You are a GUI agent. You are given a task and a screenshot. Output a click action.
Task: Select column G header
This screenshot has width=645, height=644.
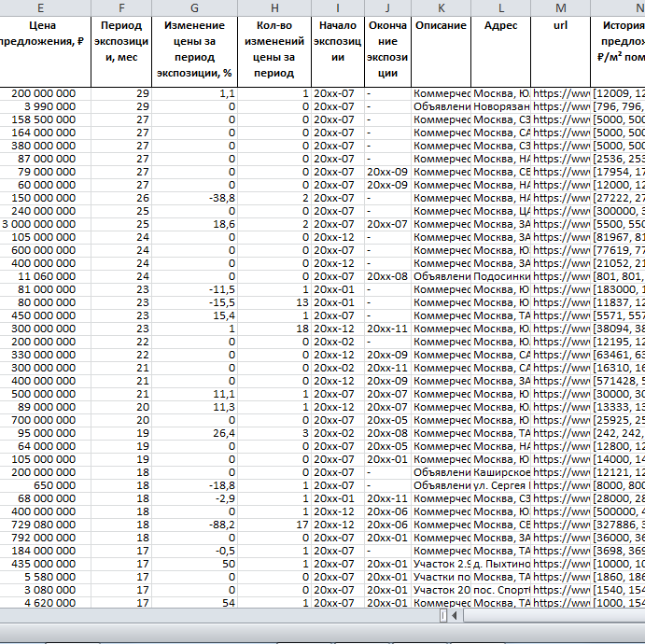pyautogui.click(x=194, y=7)
